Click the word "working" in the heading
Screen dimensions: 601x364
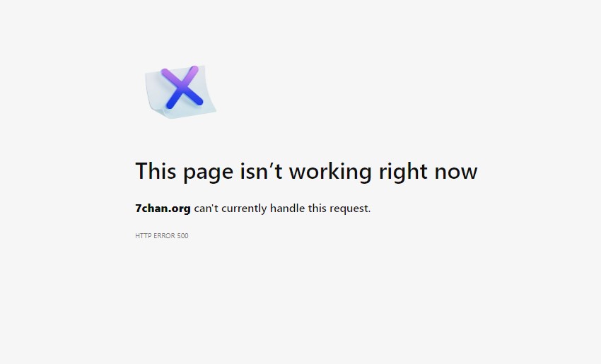click(330, 171)
